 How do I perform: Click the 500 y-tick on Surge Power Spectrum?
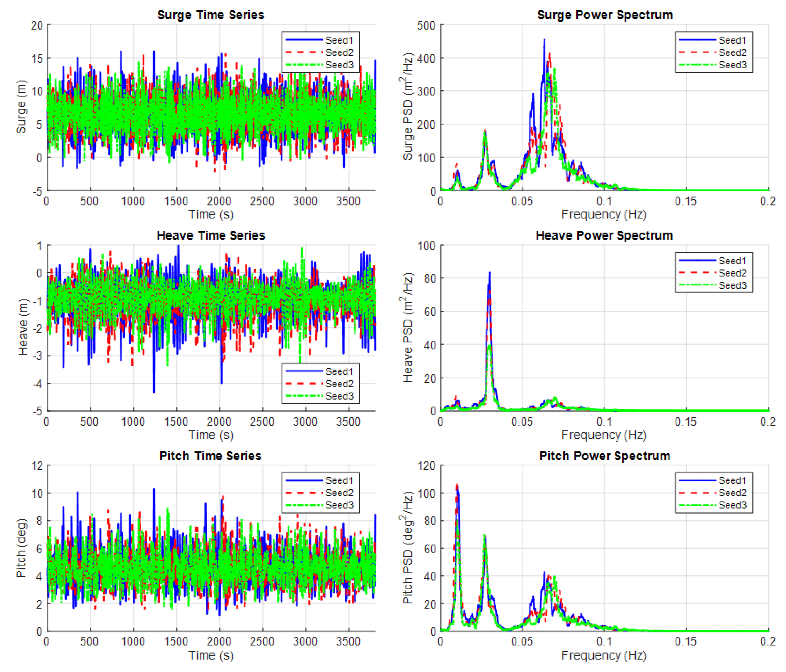[426, 25]
